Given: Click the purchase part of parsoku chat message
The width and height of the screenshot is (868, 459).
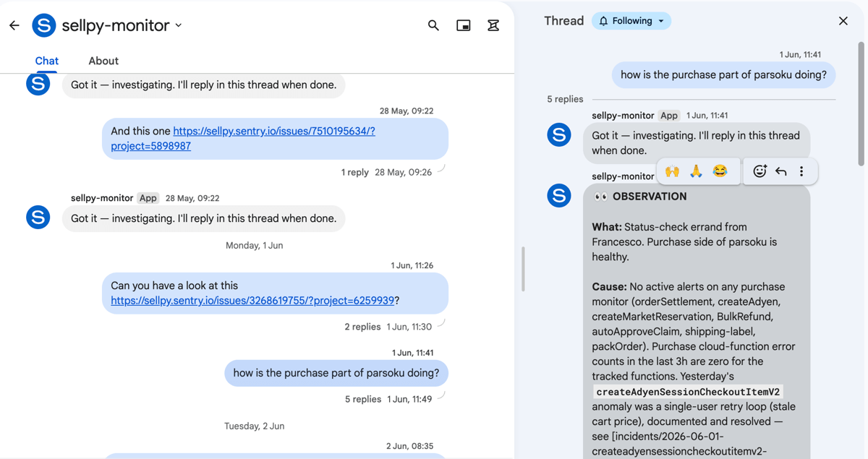Looking at the screenshot, I should [336, 373].
